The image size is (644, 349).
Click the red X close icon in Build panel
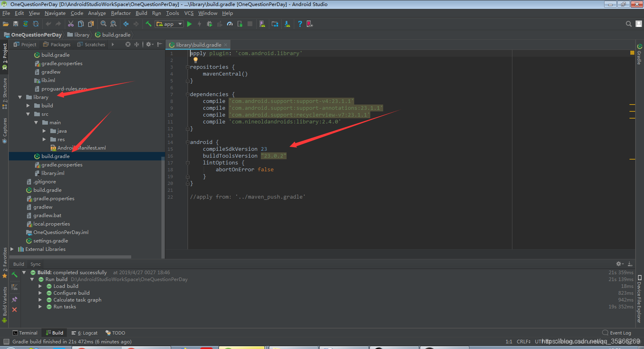point(14,310)
